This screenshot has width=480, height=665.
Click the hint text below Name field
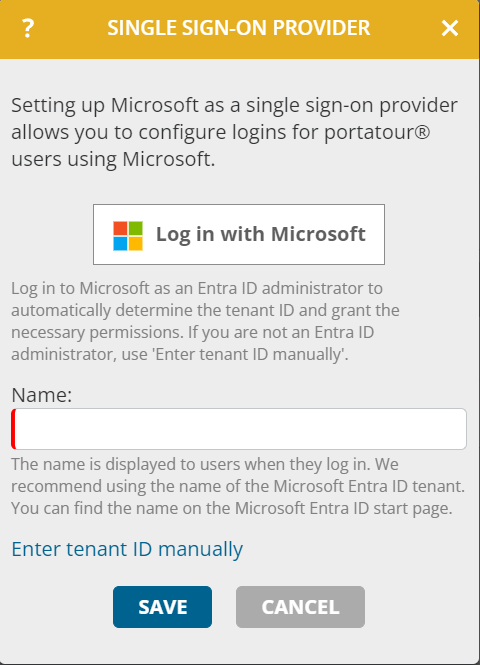[238, 486]
